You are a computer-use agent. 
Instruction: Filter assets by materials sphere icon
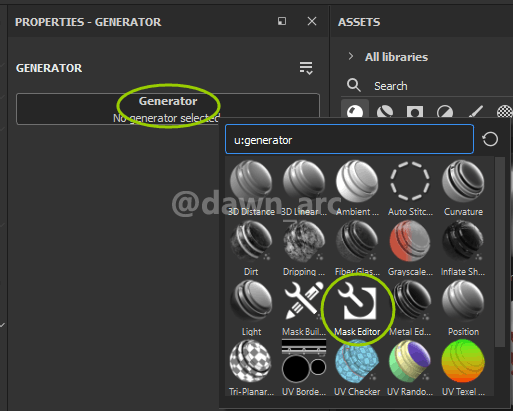tap(355, 110)
